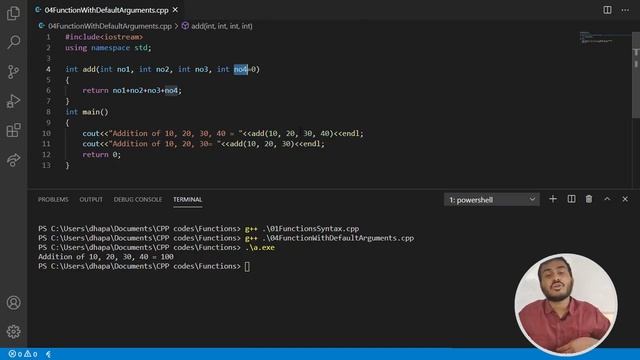Image resolution: width=640 pixels, height=360 pixels.
Task: Maximize the panel with the up chevron
Action: pyautogui.click(x=607, y=199)
